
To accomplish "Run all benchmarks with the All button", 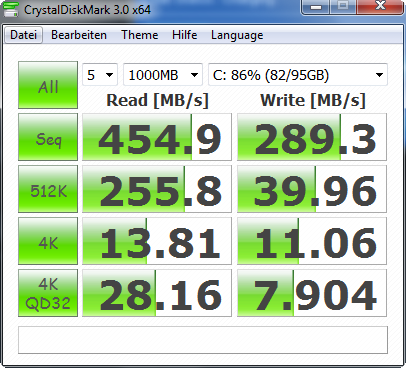I will click(x=48, y=85).
